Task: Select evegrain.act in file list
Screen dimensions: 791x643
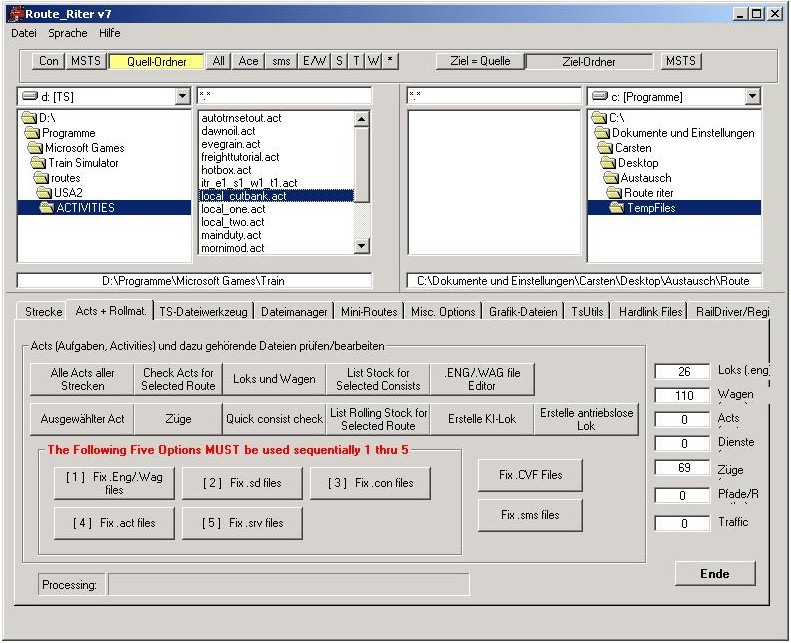Action: click(231, 144)
